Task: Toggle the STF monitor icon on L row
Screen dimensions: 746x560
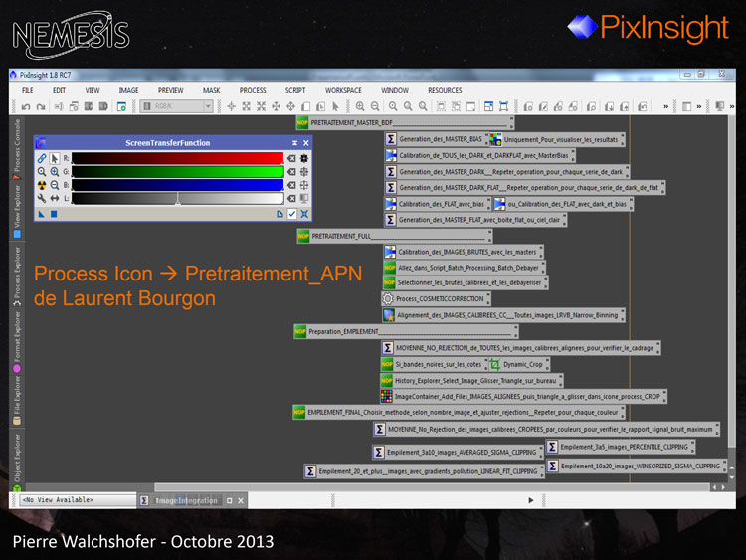Action: (304, 198)
